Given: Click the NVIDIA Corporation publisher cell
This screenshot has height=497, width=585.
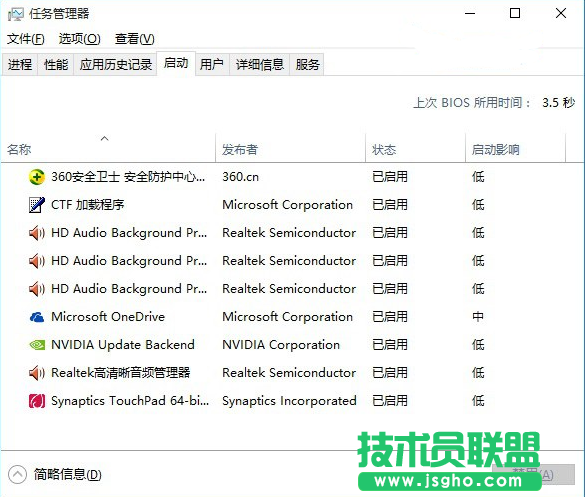Looking at the screenshot, I should click(281, 345).
